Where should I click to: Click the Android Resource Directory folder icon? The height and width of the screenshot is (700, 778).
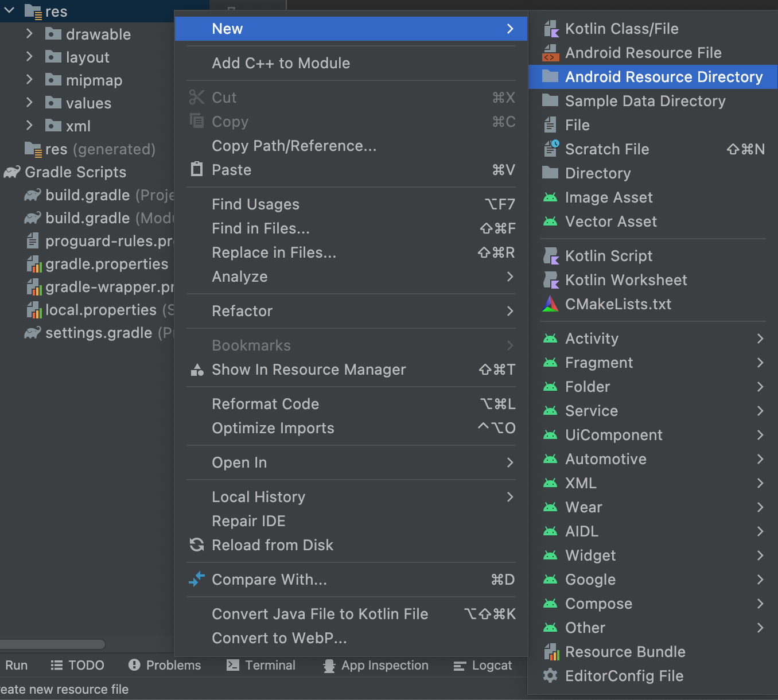[551, 76]
